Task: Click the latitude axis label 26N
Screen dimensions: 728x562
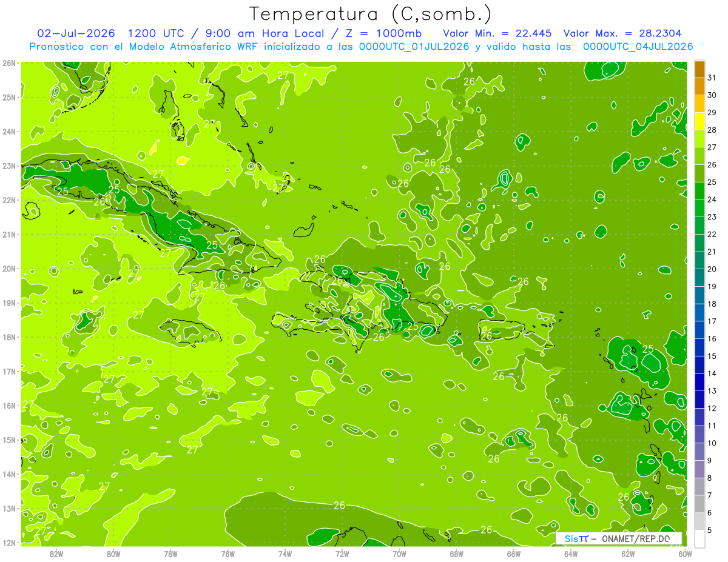Action: tap(10, 63)
